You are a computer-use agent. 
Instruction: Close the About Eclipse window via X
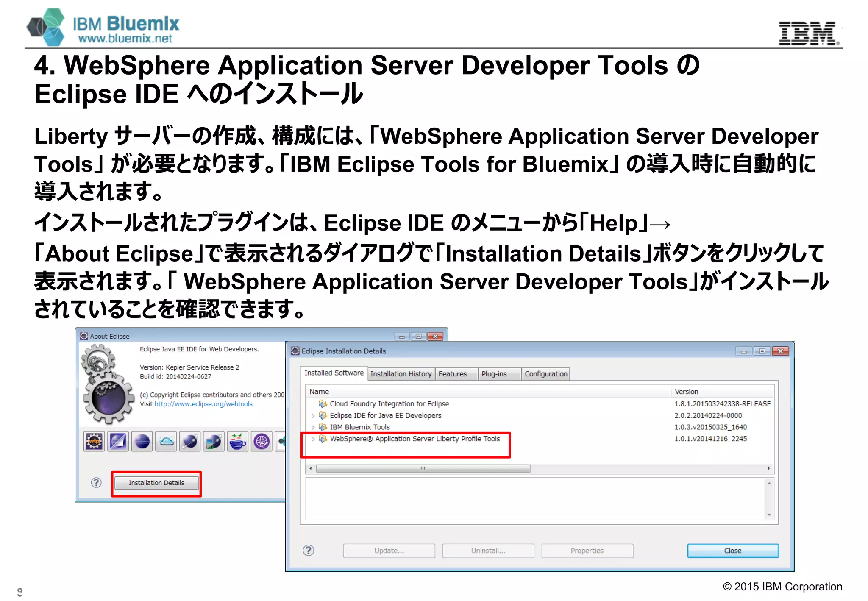tap(435, 336)
